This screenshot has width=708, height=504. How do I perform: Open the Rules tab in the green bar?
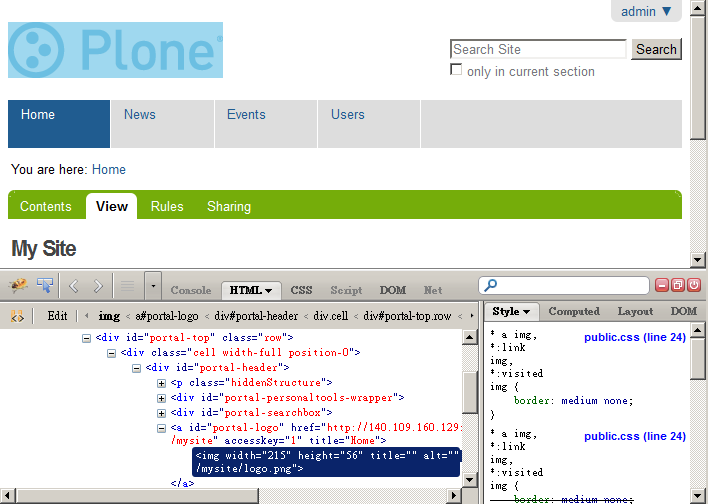click(x=167, y=206)
